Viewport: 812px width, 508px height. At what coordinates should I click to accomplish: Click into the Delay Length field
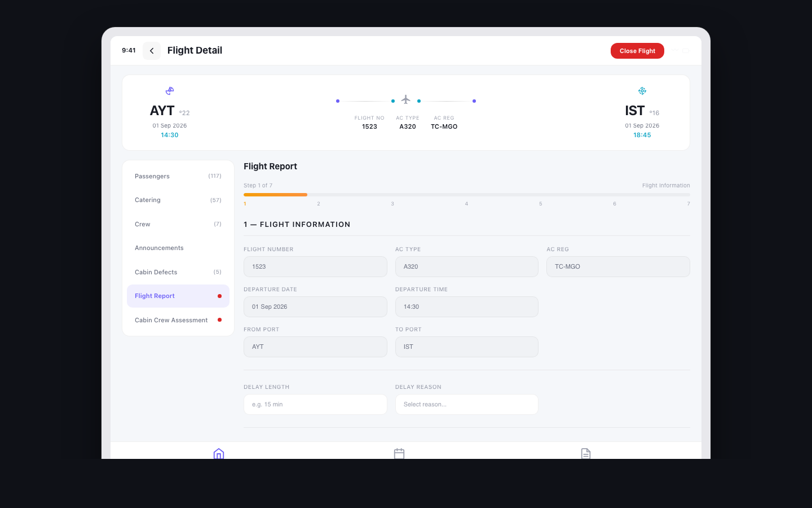[315, 404]
